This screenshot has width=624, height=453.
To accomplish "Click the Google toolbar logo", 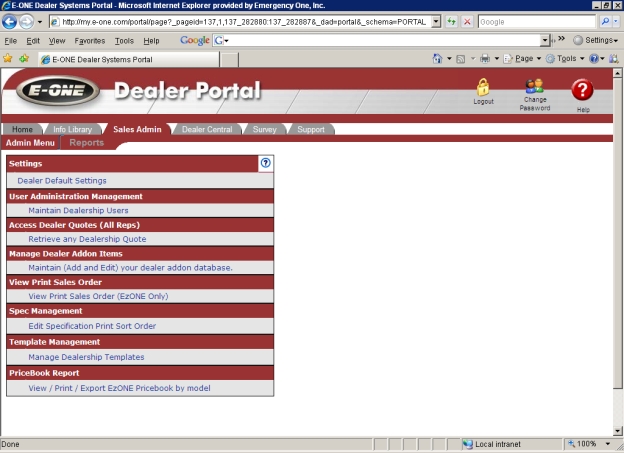I will tap(195, 40).
